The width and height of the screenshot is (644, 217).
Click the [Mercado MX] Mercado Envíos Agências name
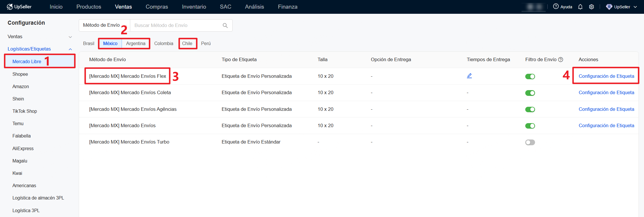pos(133,109)
